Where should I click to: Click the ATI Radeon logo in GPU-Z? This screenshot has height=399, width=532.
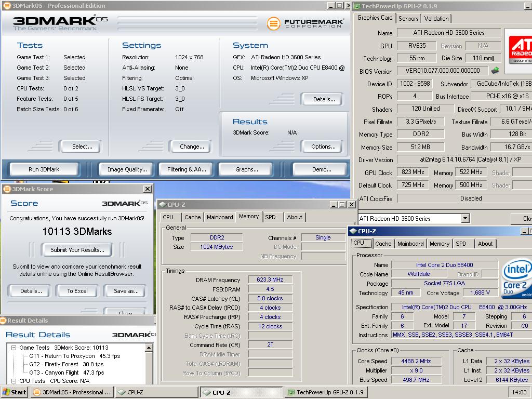[x=520, y=51]
